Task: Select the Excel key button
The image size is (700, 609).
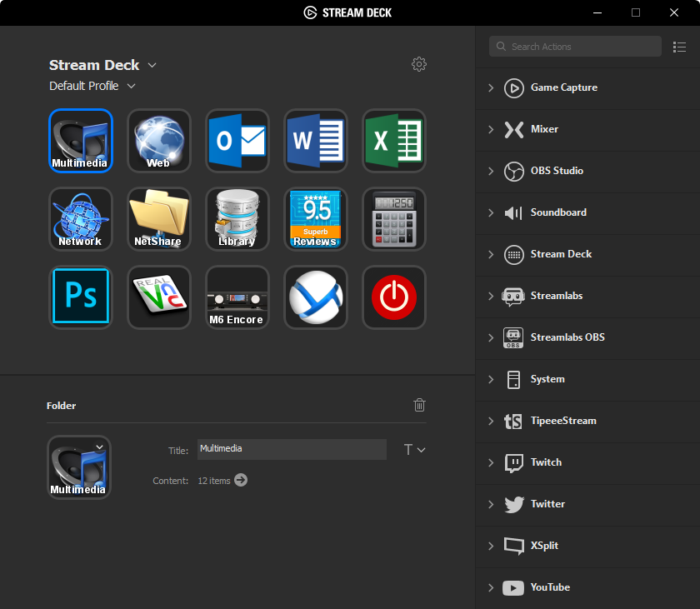Action: pyautogui.click(x=394, y=141)
